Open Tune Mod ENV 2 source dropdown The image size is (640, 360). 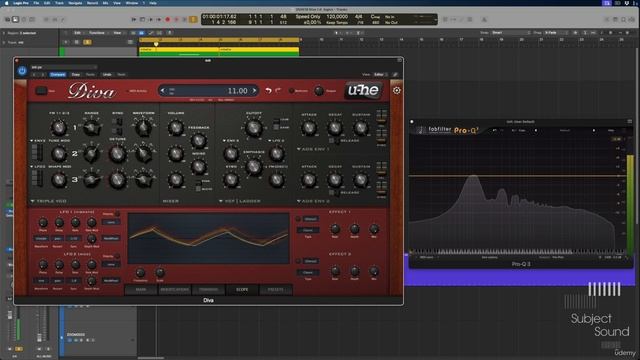point(38,141)
